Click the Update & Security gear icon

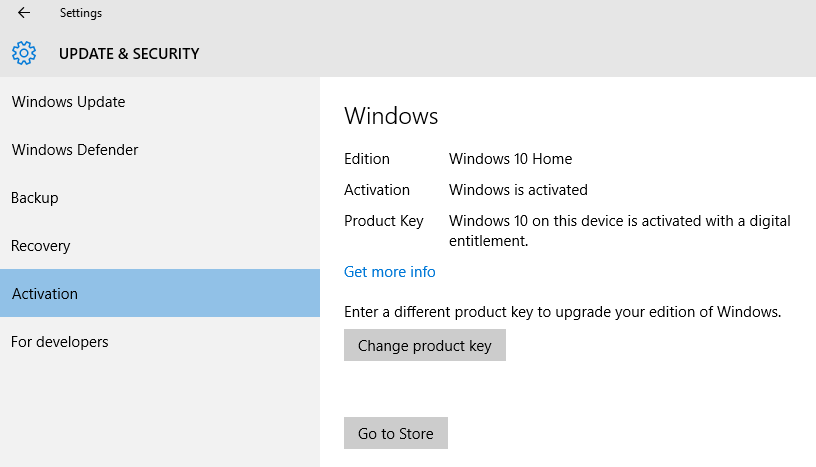click(24, 53)
